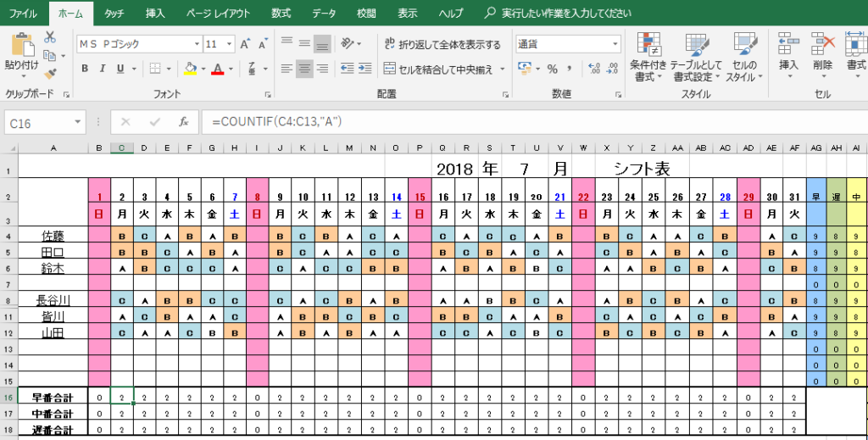Click the Copy icon in clipboard group
Image resolution: width=868 pixels, height=440 pixels.
50,55
